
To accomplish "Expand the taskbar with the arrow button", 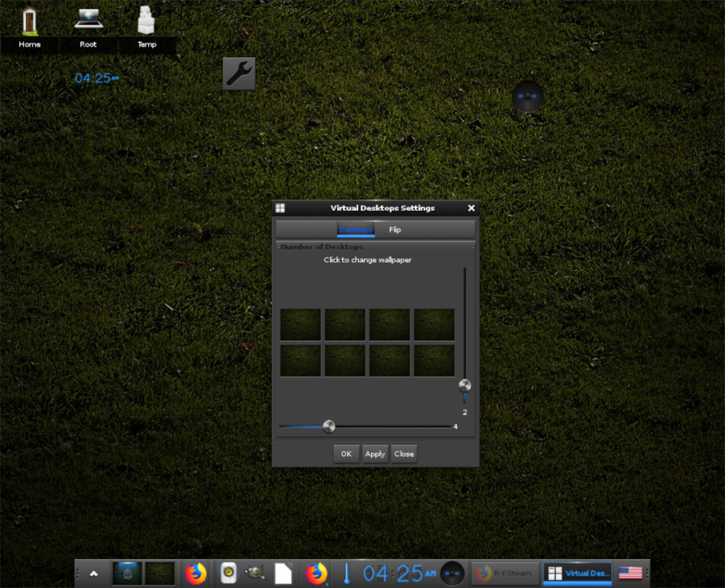I will [x=93, y=573].
